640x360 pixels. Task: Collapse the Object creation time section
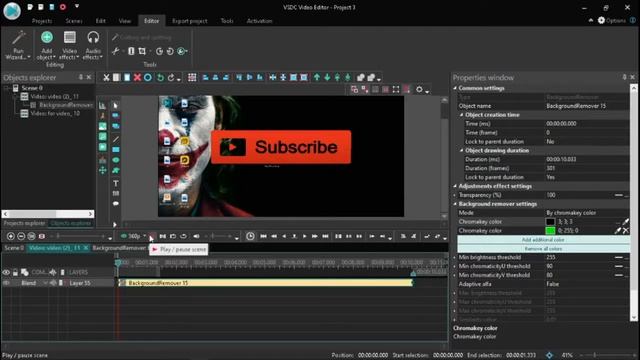[x=462, y=115]
